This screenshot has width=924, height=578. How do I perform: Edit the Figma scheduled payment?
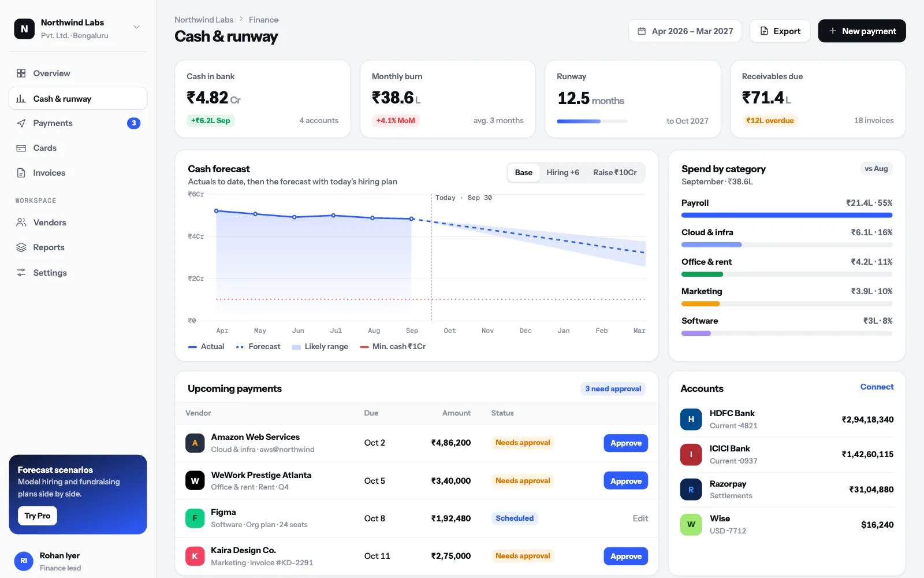click(x=640, y=518)
